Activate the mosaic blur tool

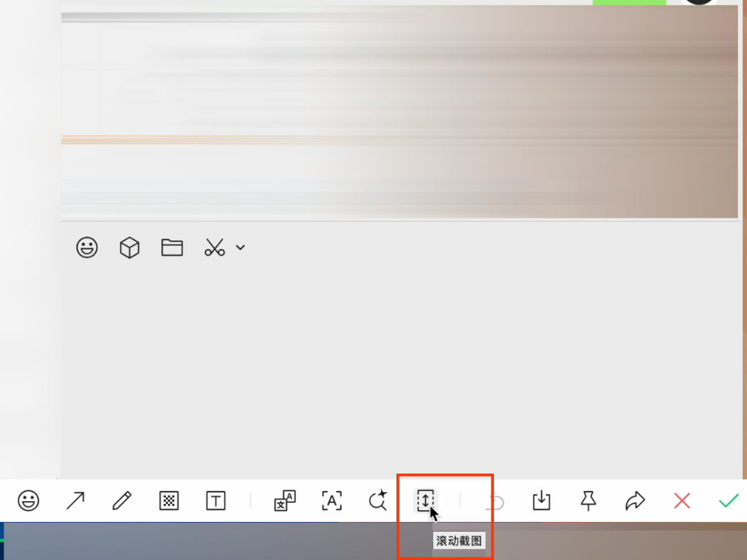[169, 501]
